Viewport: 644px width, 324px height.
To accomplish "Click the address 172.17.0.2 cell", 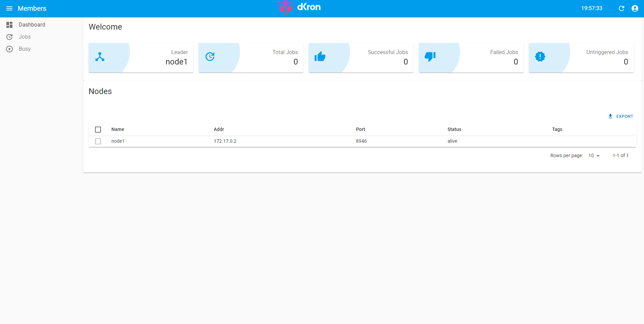I will click(225, 141).
